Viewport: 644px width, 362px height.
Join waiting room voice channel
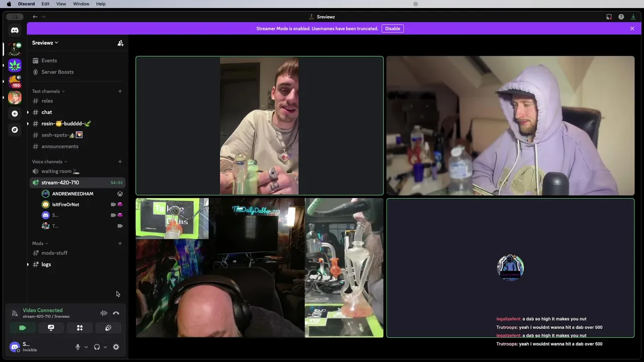[77, 171]
